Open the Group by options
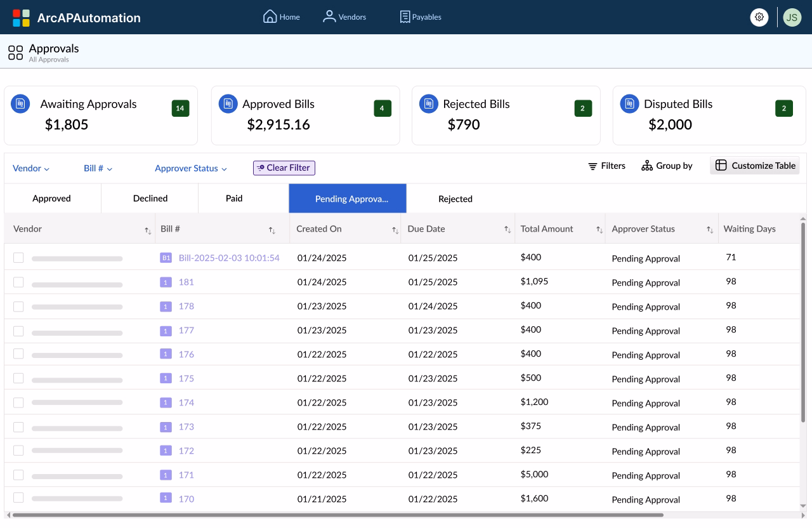The width and height of the screenshot is (812, 528). click(x=667, y=166)
